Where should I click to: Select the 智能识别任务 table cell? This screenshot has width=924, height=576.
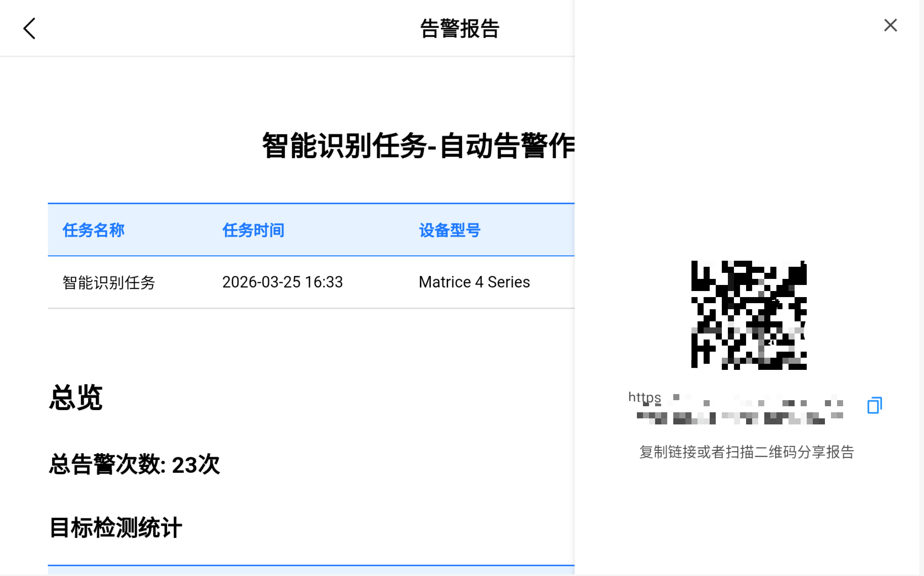click(x=109, y=282)
